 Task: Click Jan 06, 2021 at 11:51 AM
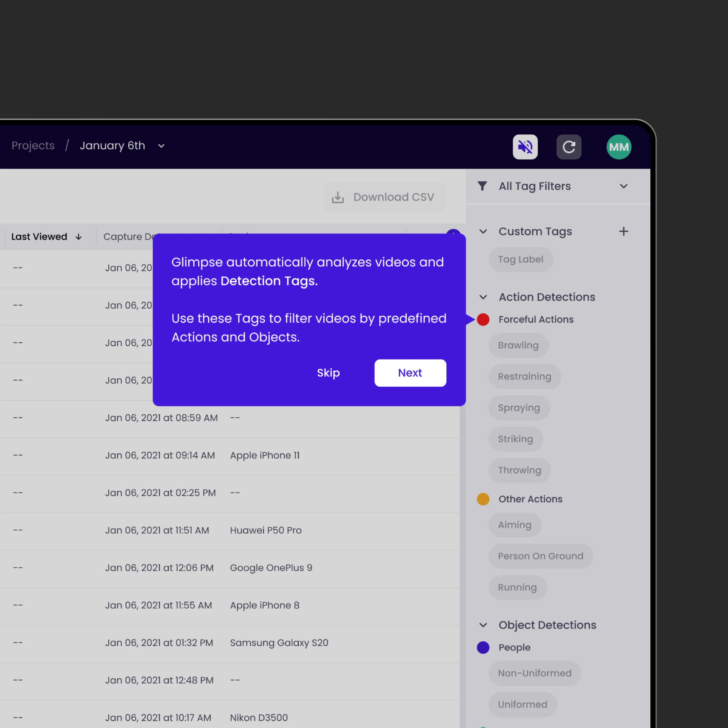(157, 530)
